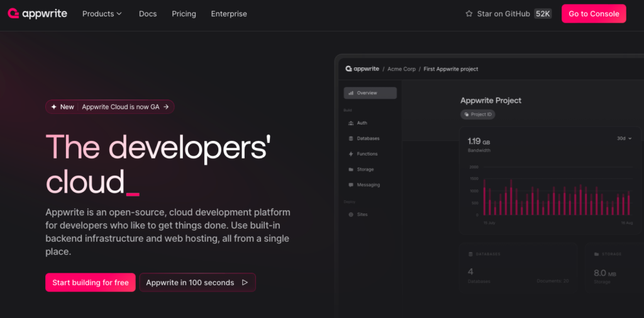Click the 8.0 MB storage value

point(605,273)
